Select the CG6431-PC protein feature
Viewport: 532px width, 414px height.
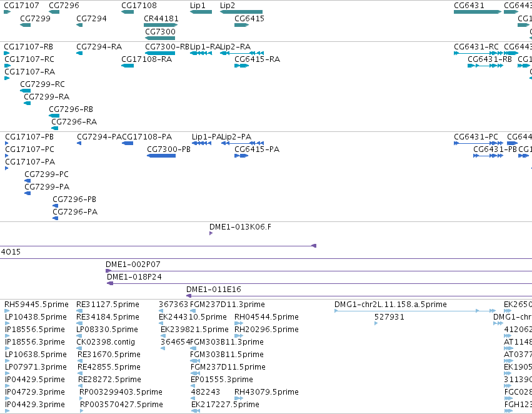(x=478, y=143)
